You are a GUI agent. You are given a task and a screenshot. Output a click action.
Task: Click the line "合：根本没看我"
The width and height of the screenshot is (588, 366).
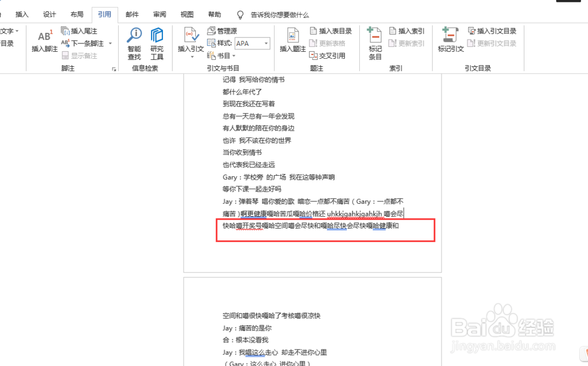[x=246, y=340]
